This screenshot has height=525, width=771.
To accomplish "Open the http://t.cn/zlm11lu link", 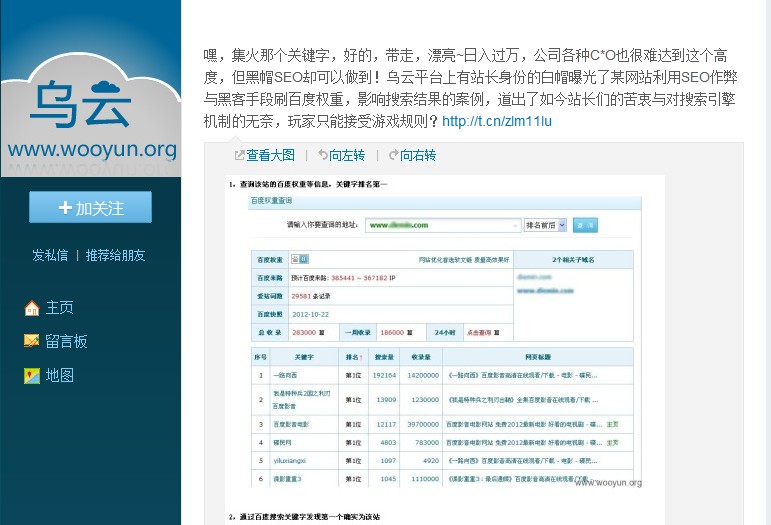I will pyautogui.click(x=496, y=122).
